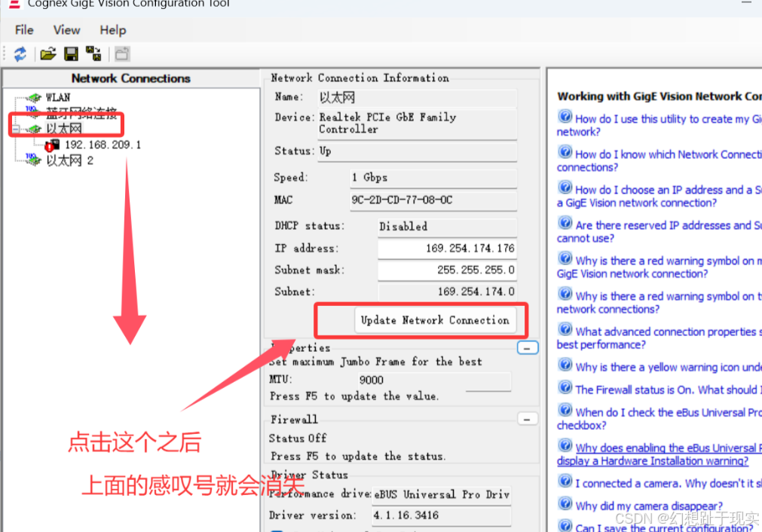Open 'Why is there a yellow warning icon' link

point(669,367)
